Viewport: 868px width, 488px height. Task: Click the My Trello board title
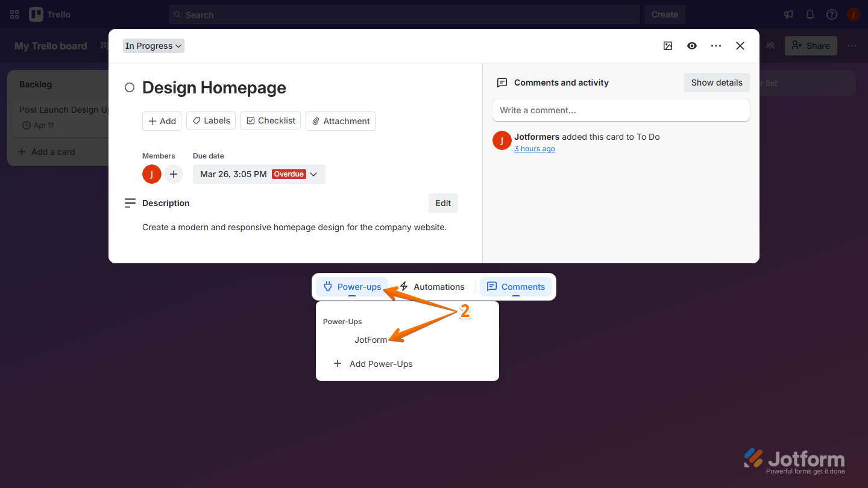tap(51, 46)
